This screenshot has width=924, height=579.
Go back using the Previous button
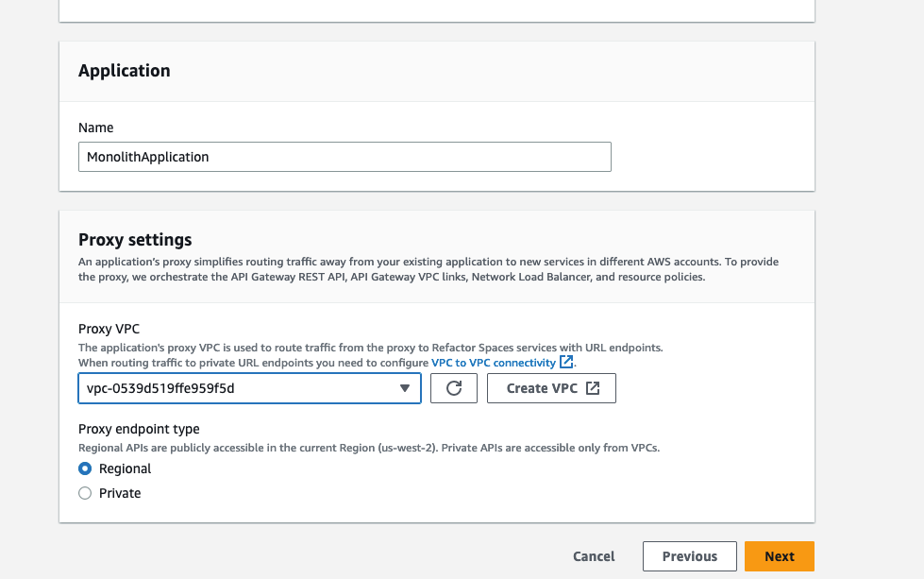[689, 556]
